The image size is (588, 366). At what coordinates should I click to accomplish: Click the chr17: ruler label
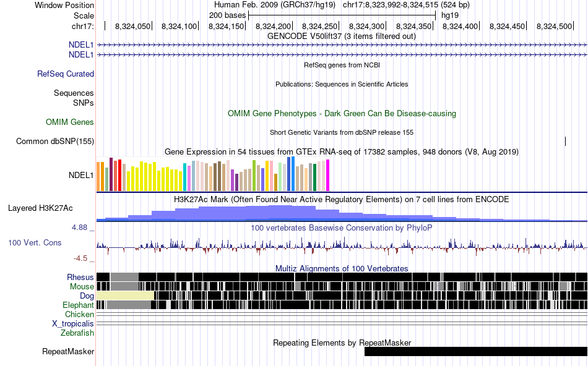pyautogui.click(x=82, y=26)
